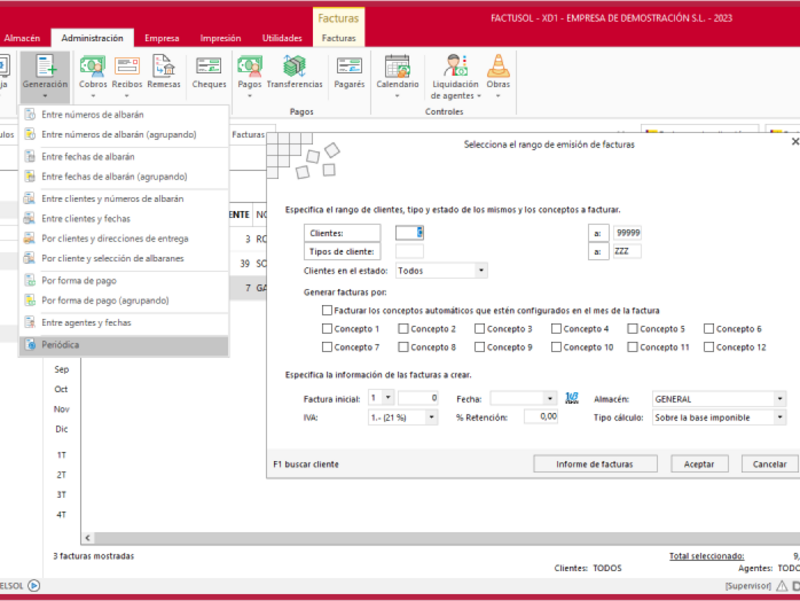The width and height of the screenshot is (800, 601).
Task: Click the Aceptar button
Action: pos(699,464)
